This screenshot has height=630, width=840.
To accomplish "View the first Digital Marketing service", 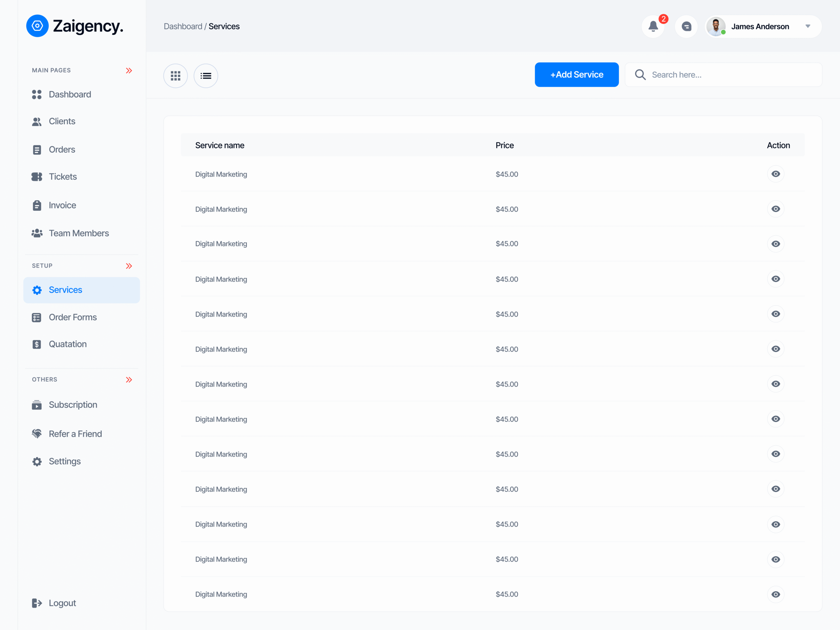I will coord(775,174).
